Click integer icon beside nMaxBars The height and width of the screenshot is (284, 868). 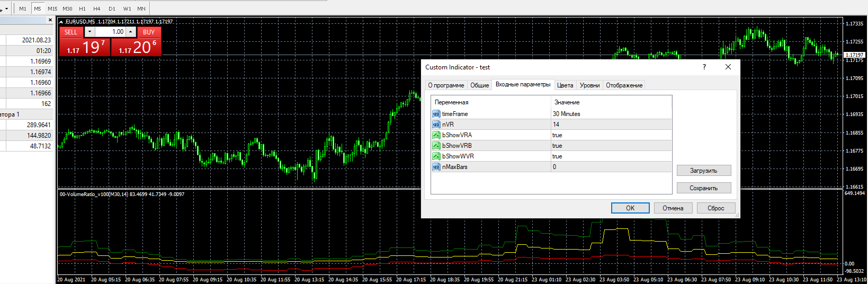point(436,167)
